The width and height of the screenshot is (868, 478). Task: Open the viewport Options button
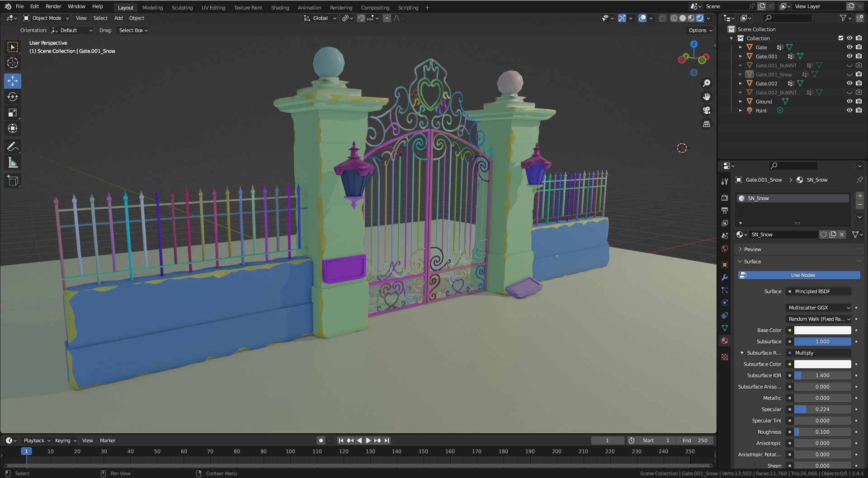700,30
